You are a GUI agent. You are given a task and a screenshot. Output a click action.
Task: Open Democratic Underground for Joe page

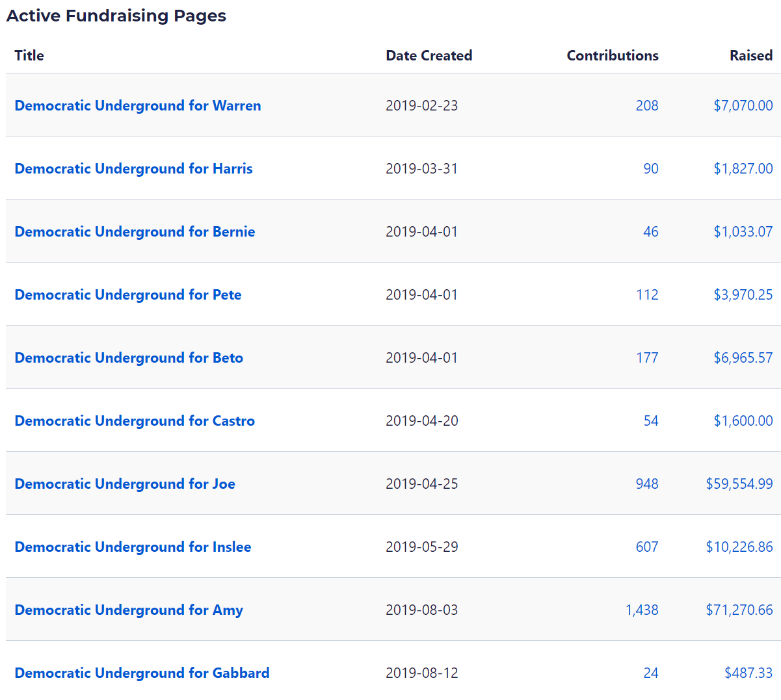[x=125, y=484]
